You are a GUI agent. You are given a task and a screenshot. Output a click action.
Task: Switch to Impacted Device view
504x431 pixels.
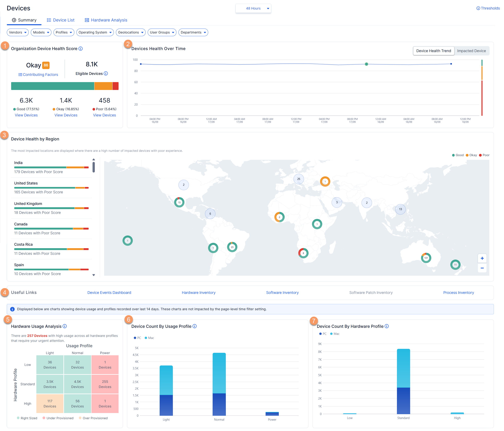pos(471,51)
